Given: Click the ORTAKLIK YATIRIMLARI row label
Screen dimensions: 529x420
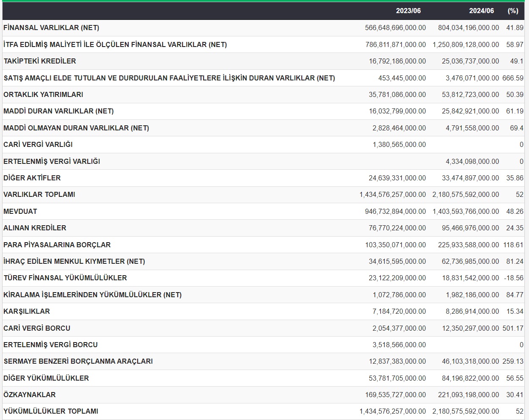Looking at the screenshot, I should 43,94.
